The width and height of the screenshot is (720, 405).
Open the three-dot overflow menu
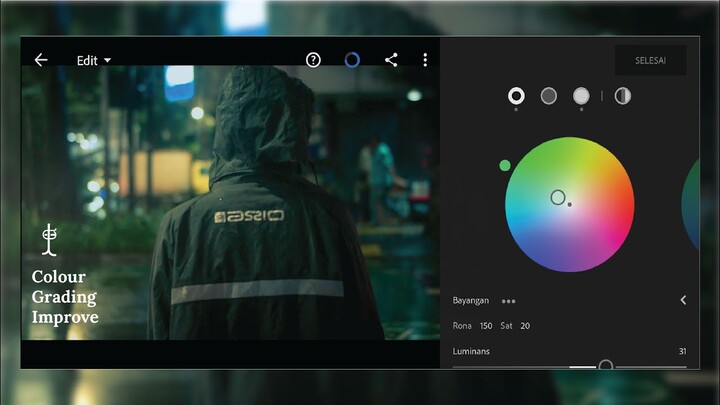click(x=425, y=60)
